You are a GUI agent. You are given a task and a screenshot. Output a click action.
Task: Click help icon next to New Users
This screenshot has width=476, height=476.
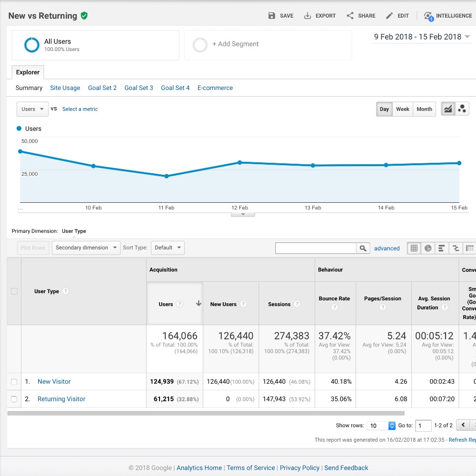pos(243,304)
